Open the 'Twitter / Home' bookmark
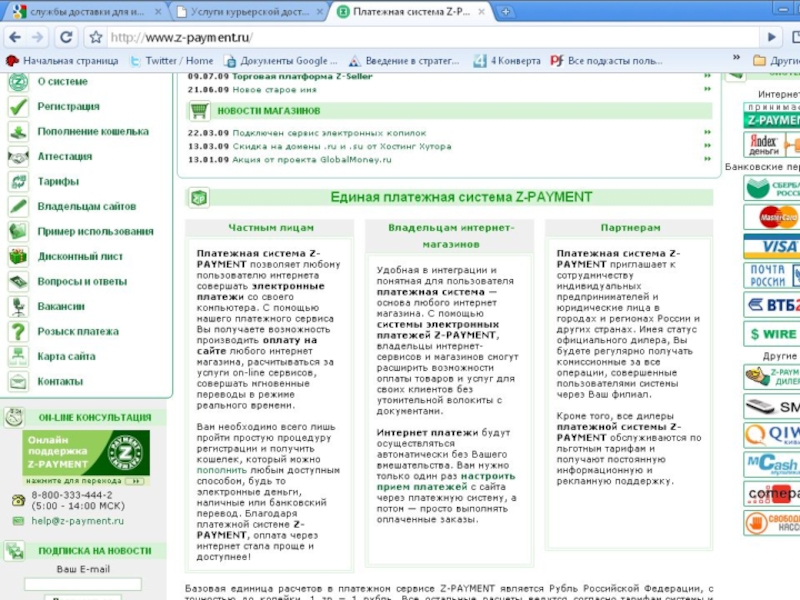The width and height of the screenshot is (800, 600). click(x=171, y=61)
